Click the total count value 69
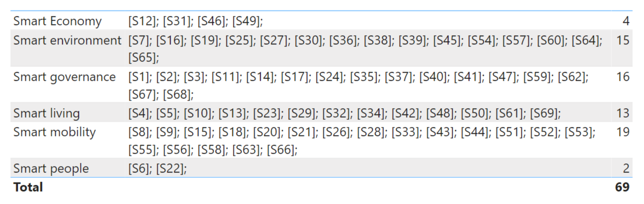644x204 pixels. pos(622,187)
